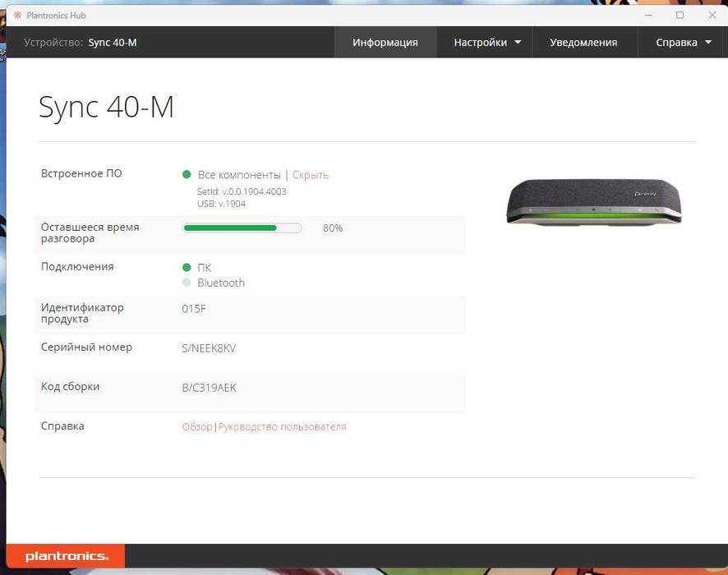Expand the Справка dropdown arrow
Image resolution: width=728 pixels, height=575 pixels.
[x=708, y=42]
